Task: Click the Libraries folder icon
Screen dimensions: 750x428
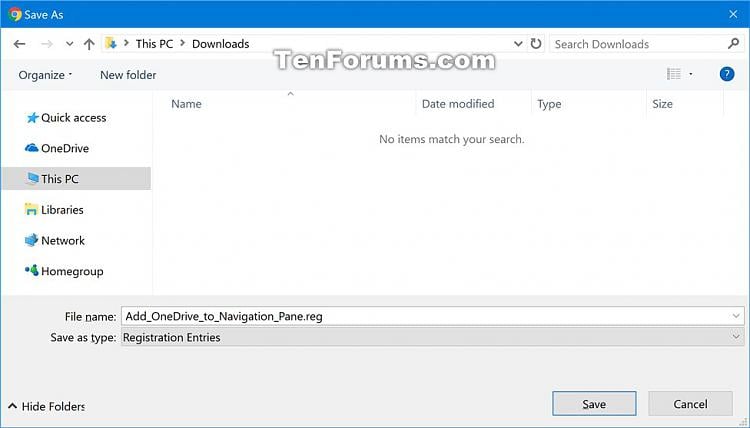Action: 31,209
